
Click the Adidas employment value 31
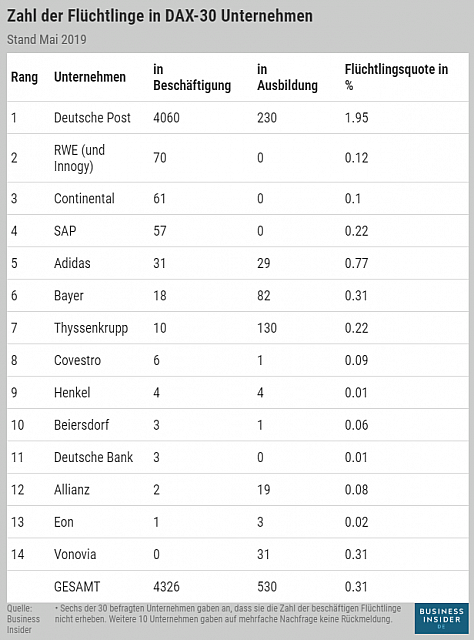[159, 263]
